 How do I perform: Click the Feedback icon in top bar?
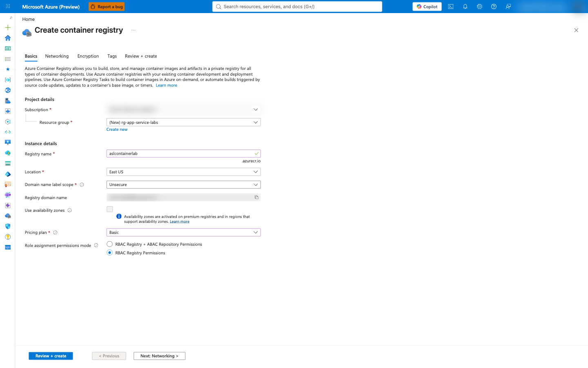tap(508, 7)
